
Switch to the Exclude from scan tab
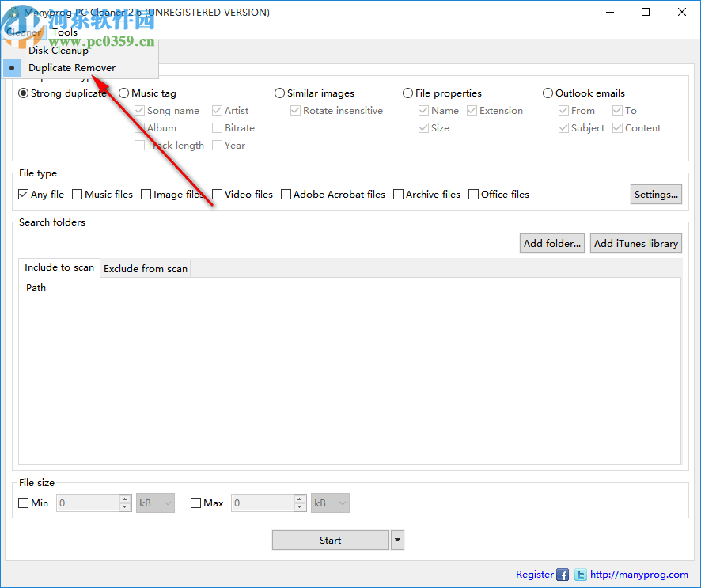145,268
